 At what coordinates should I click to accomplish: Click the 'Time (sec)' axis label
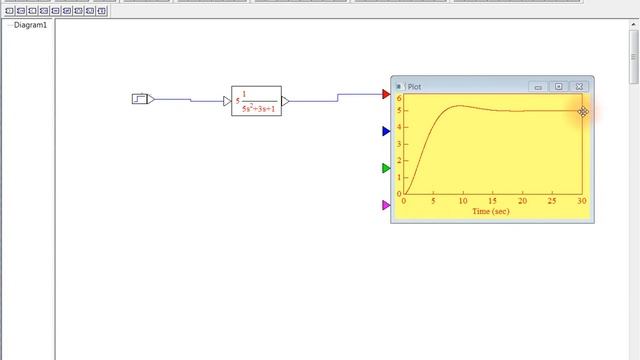[491, 211]
